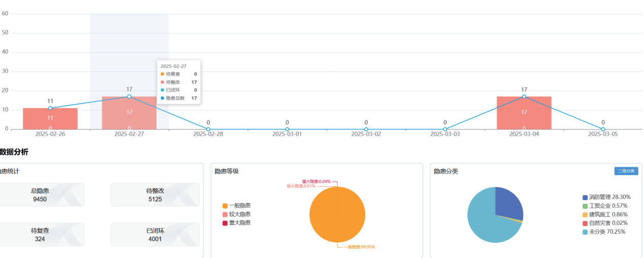Click the 重大隐患:0.04% pie label
This screenshot has width=644, height=258.
pos(316,181)
